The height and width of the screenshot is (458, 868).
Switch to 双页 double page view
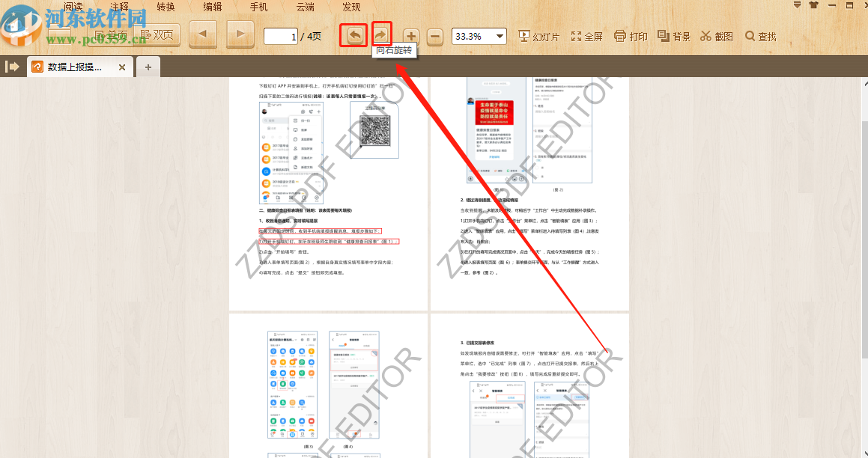point(157,35)
